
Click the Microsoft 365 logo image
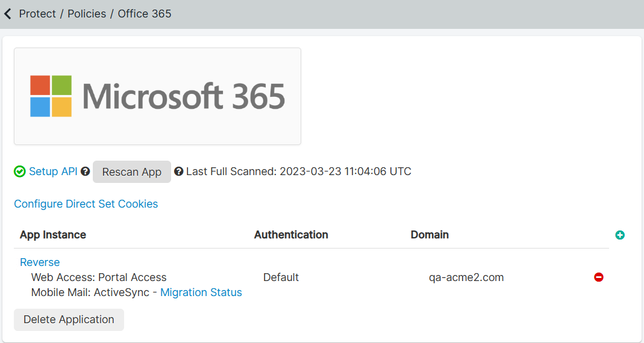(x=157, y=96)
